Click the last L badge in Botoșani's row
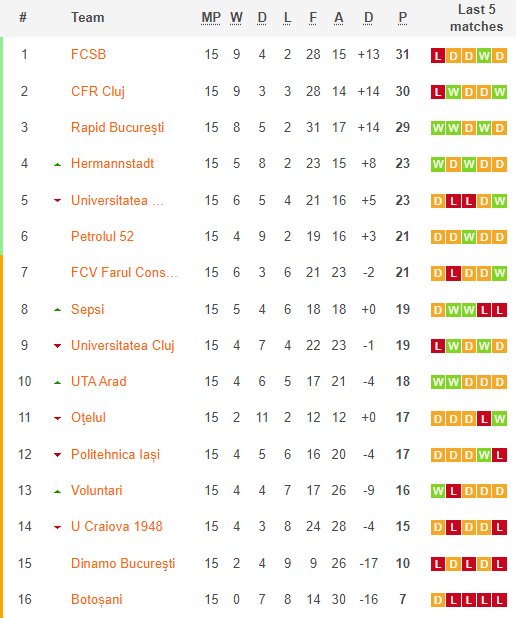516x618 pixels. (x=499, y=600)
